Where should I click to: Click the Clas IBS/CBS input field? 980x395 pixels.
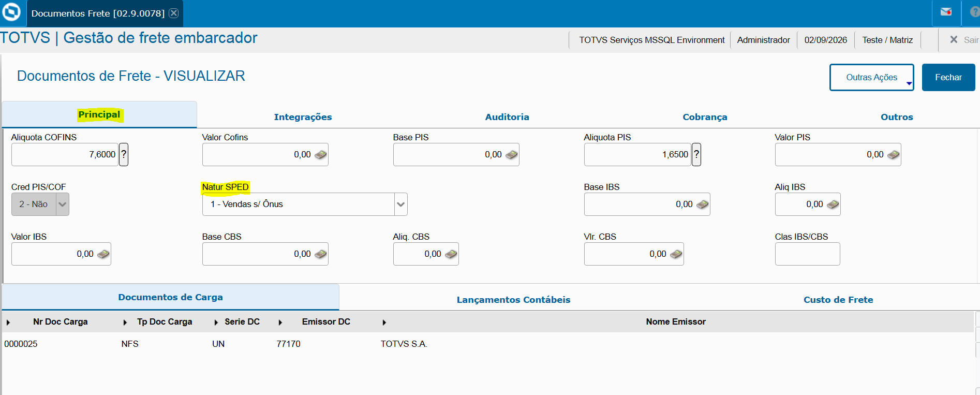808,254
